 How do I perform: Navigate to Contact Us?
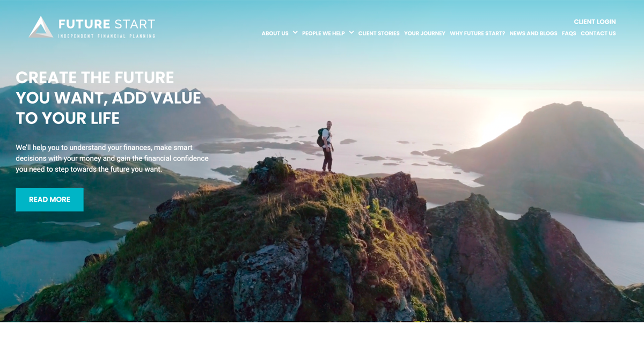(598, 33)
